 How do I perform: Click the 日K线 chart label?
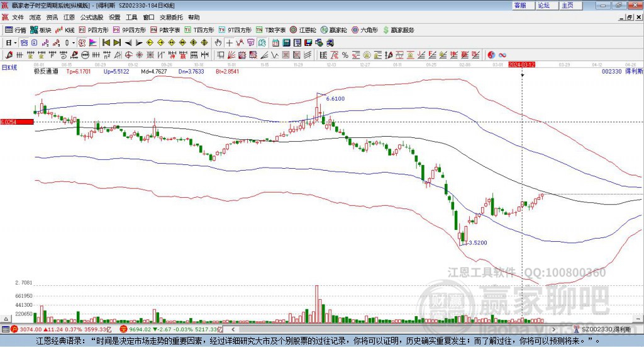click(x=9, y=67)
